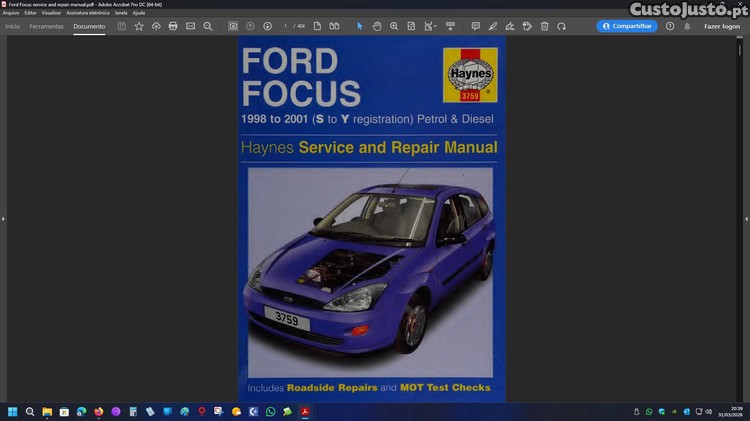
Task: Go to next page with down arrow
Action: tap(267, 26)
